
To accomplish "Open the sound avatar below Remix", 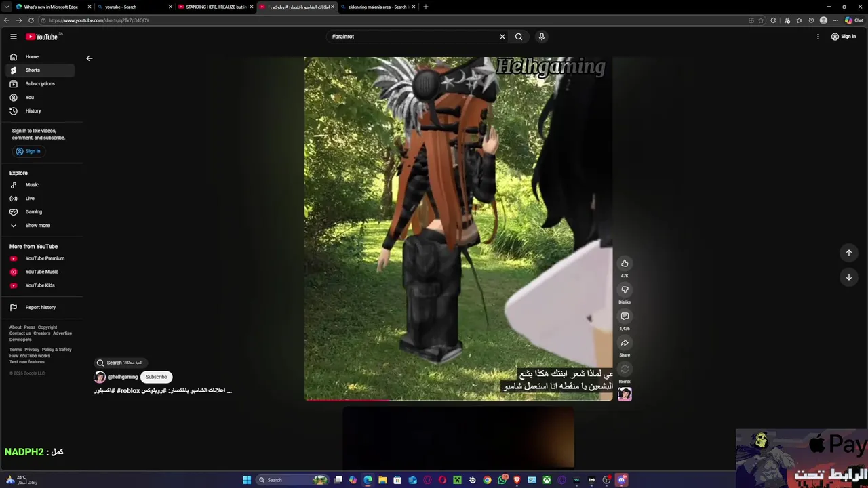I will [x=625, y=394].
